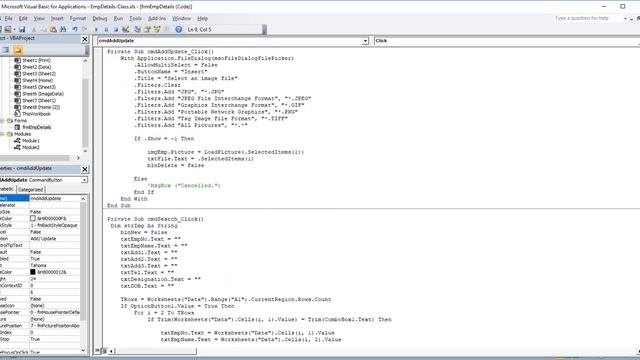Switch to Procedure View icon at code bottom
This screenshot has width=640, height=360.
click(98, 351)
